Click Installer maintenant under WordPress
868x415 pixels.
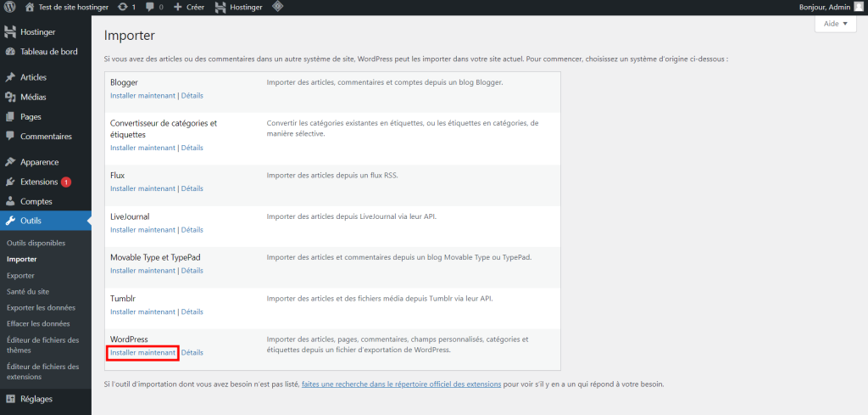[142, 353]
